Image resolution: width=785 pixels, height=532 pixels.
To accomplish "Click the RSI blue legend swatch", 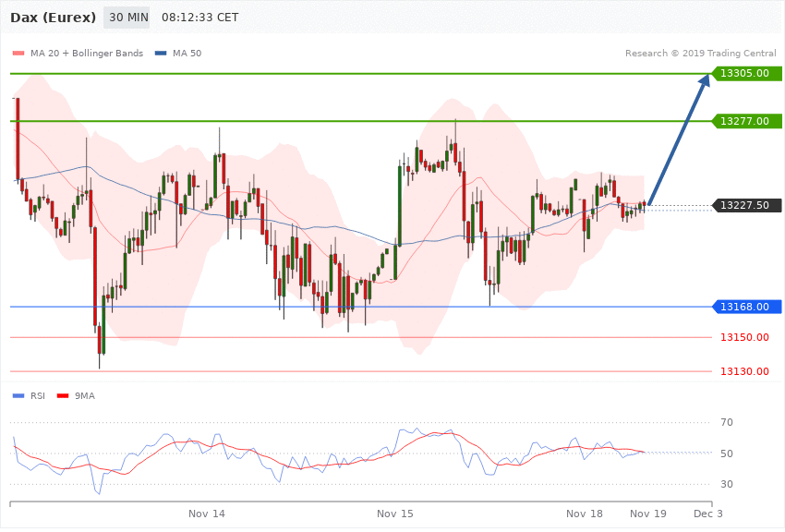I will click(18, 396).
